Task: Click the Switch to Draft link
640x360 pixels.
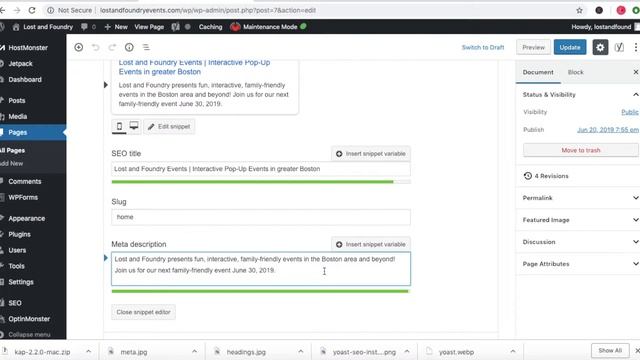Action: [483, 47]
